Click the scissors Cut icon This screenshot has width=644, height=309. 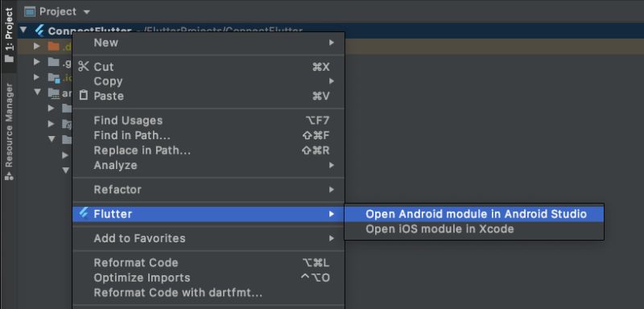tap(84, 67)
